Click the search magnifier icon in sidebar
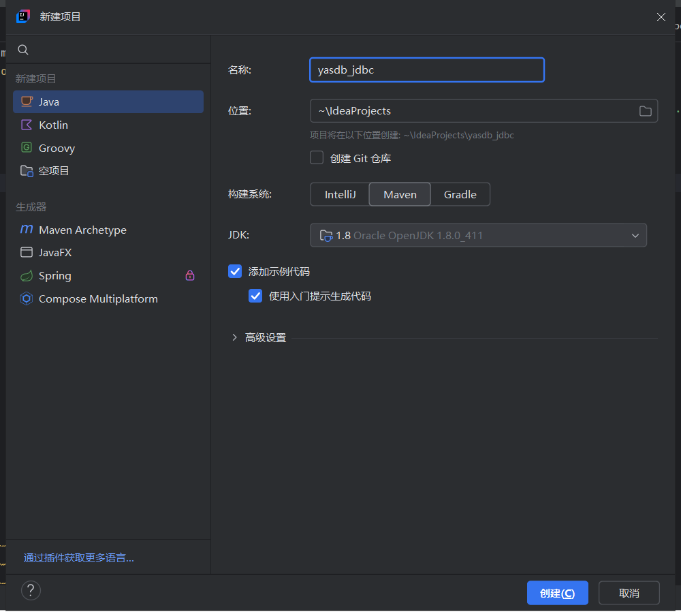 tap(23, 50)
